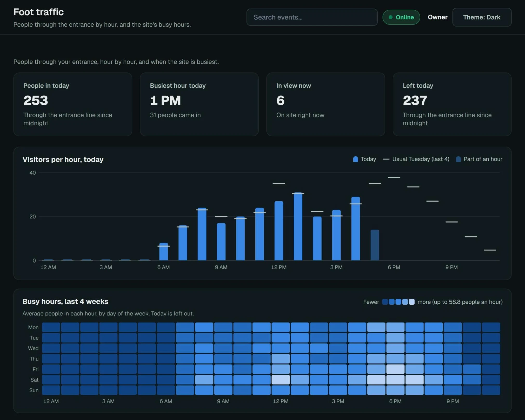Viewport: 525px width, 420px height.
Task: Click the Usual Tuesday marker at 6 PM
Action: coord(394,177)
